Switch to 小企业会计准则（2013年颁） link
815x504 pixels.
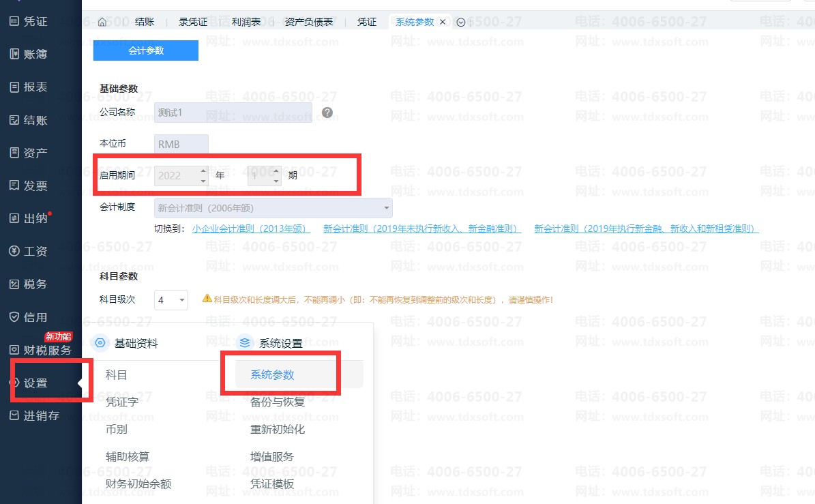[x=251, y=229]
